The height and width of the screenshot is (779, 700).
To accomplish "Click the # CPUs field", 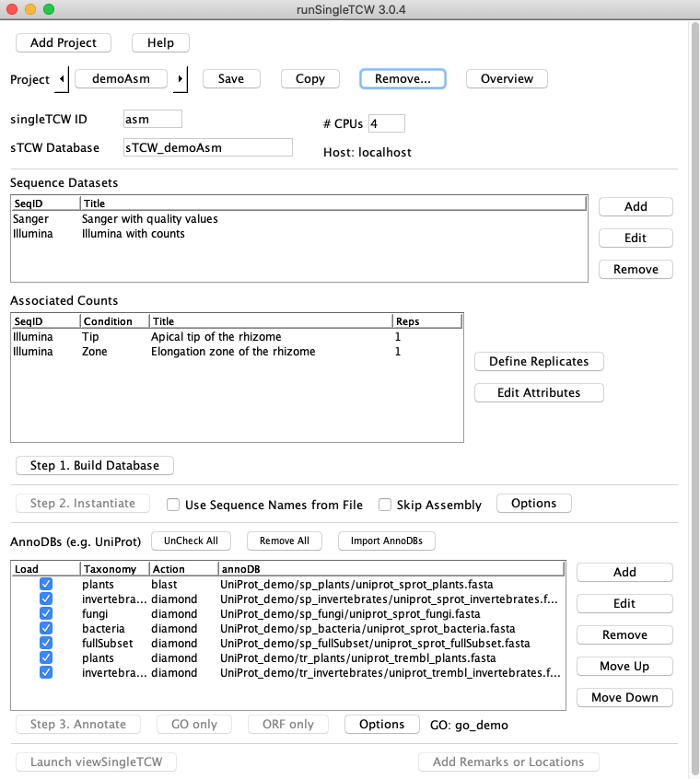I will tap(386, 123).
